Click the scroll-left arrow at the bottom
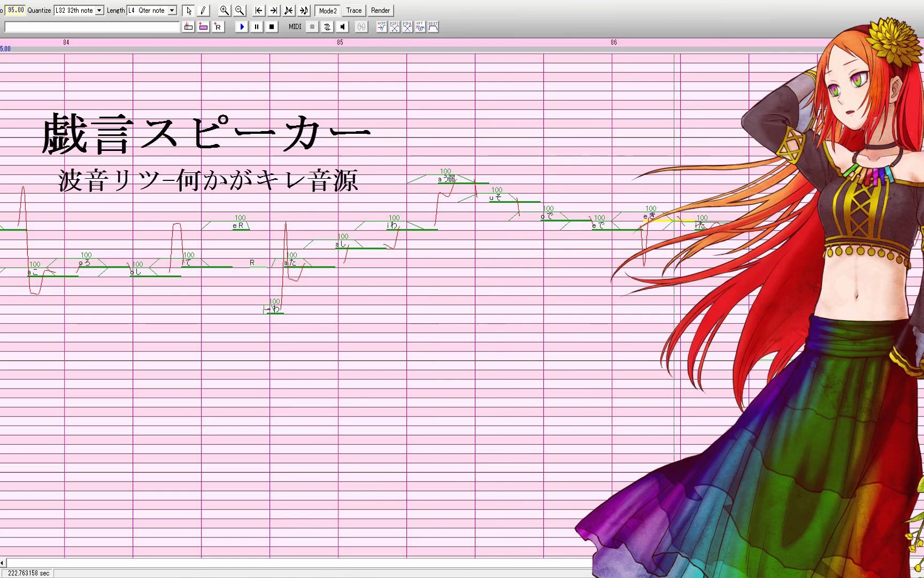This screenshot has height=578, width=924. pyautogui.click(x=3, y=562)
